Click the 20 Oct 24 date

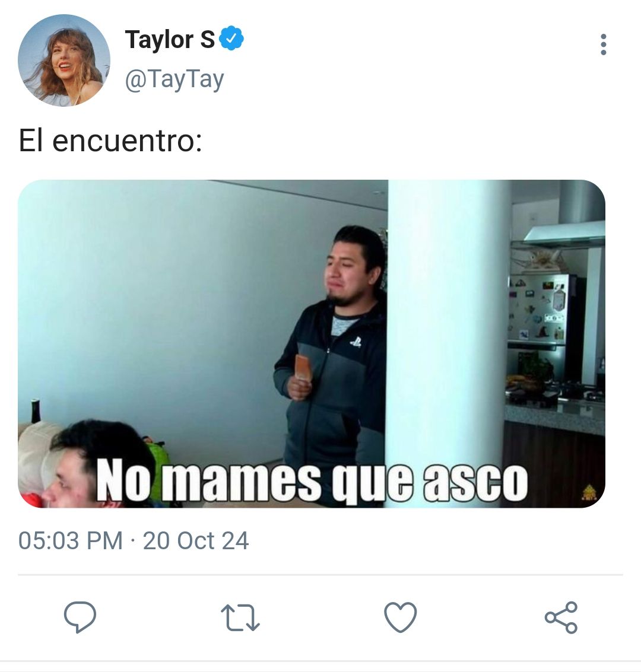[195, 540]
